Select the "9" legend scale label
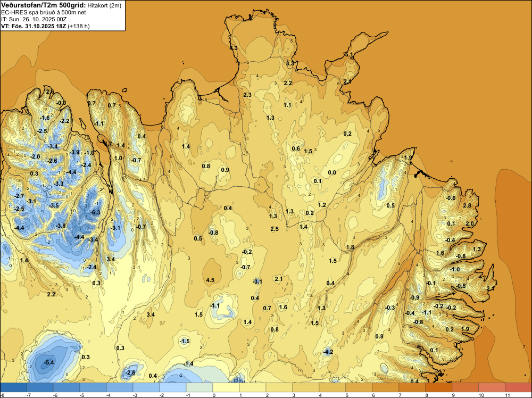This screenshot has width=532, height=398. click(453, 395)
